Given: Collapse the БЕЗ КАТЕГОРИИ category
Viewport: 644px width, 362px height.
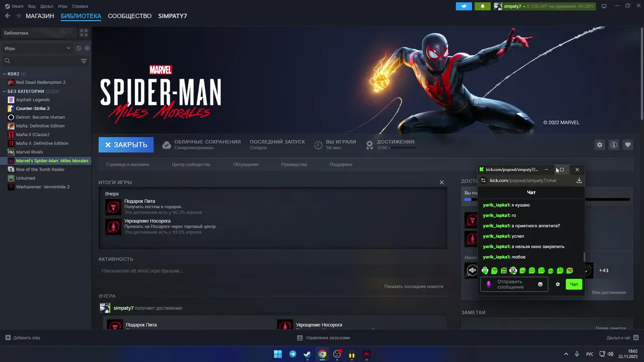Looking at the screenshot, I should point(5,92).
